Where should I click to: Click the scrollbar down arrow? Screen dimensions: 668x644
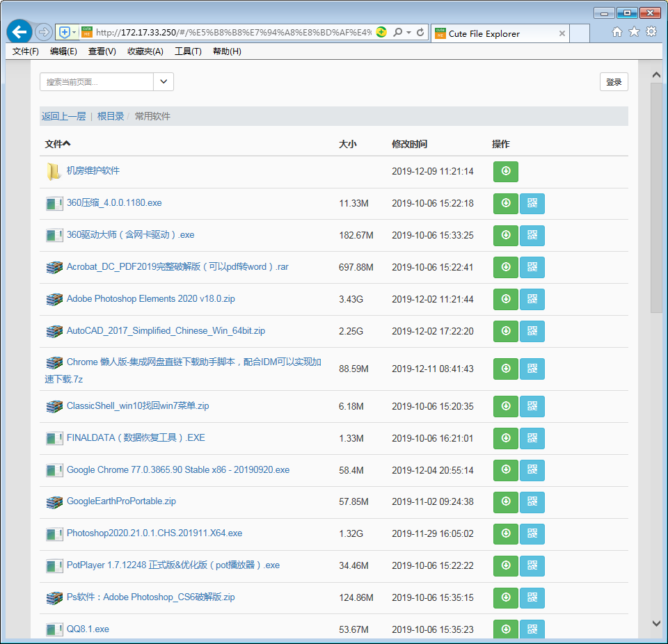[x=656, y=623]
